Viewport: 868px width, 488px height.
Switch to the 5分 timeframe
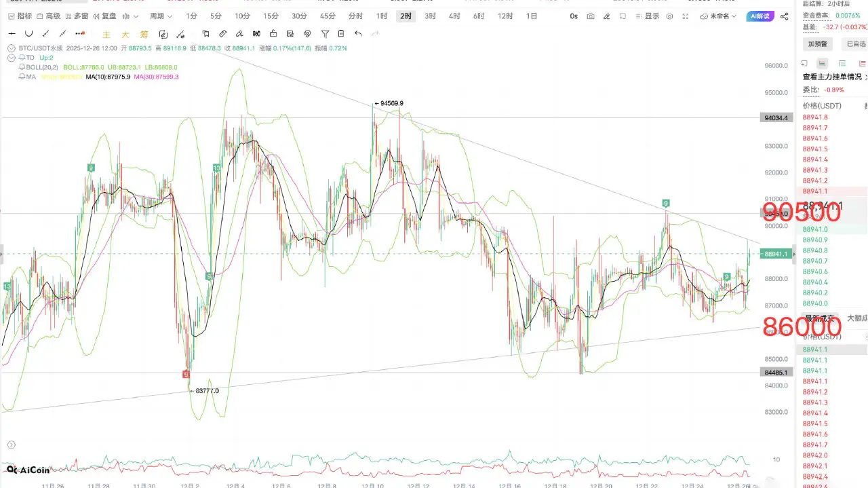(x=216, y=16)
